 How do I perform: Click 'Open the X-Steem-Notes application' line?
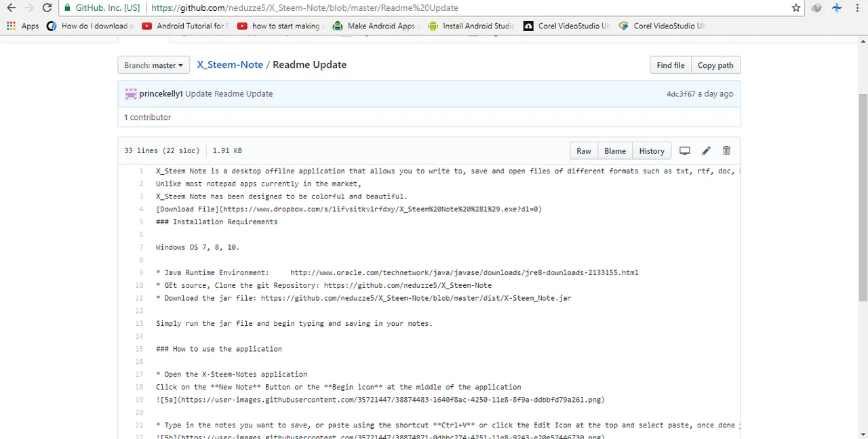pos(231,374)
